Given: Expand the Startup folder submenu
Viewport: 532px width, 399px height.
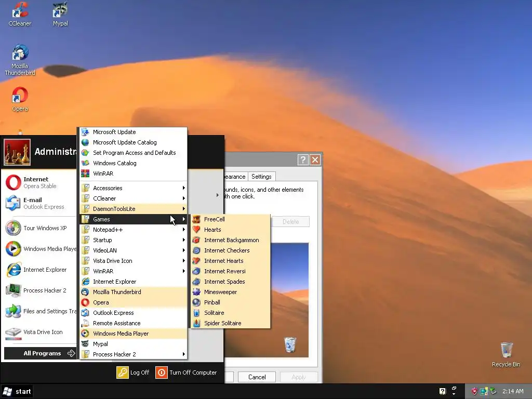Looking at the screenshot, I should [x=134, y=240].
